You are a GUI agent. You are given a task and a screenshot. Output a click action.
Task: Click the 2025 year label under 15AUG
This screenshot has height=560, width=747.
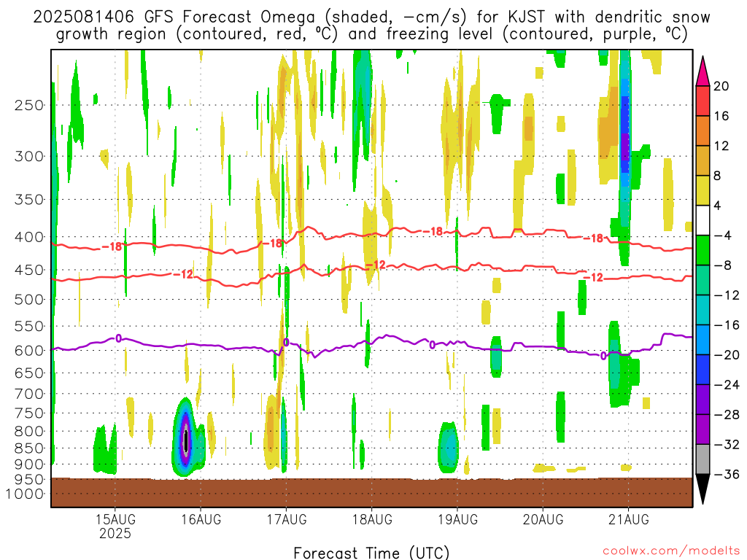[x=115, y=533]
